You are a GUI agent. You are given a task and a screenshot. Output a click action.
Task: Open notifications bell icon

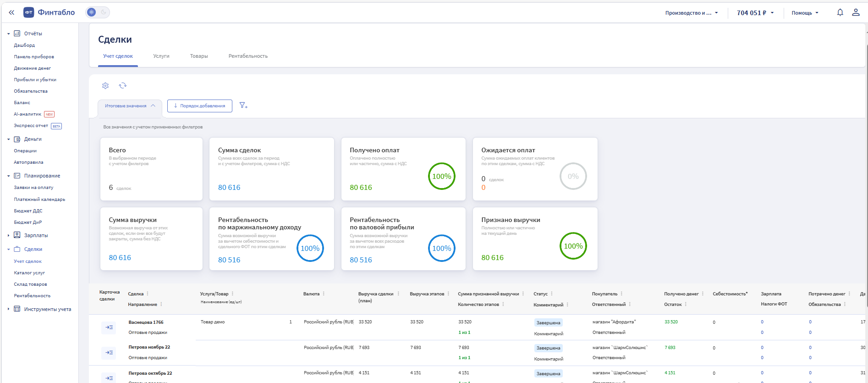click(840, 13)
